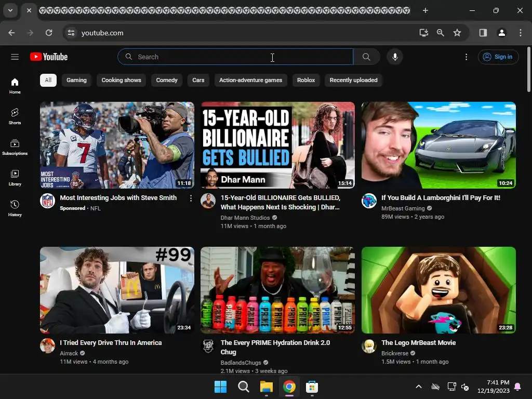Reload the page with refresh icon
Viewport: 532px width, 399px height.
point(49,33)
